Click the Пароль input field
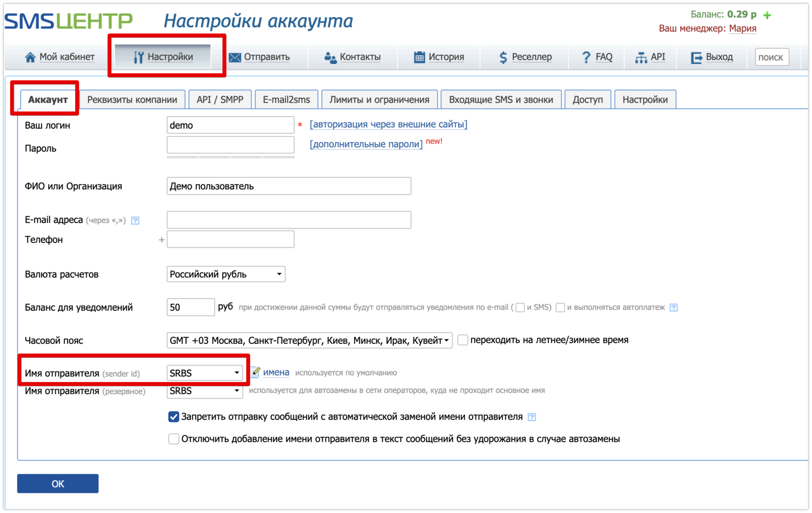Screen dimensions: 812x513 [230, 145]
